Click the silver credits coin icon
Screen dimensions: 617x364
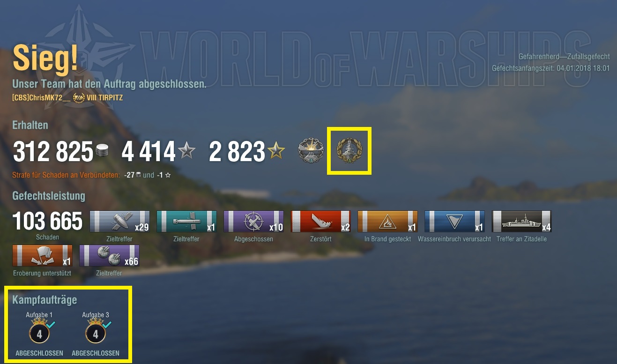(103, 151)
